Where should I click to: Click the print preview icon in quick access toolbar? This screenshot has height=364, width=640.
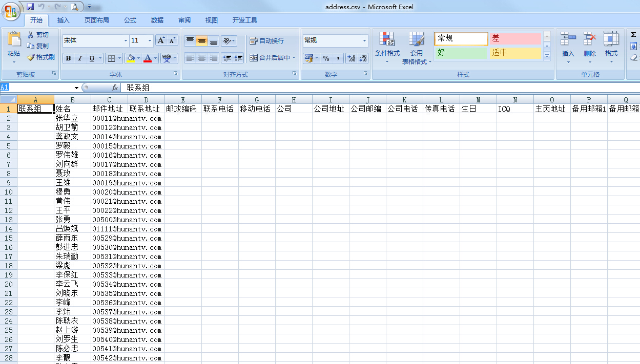click(74, 7)
